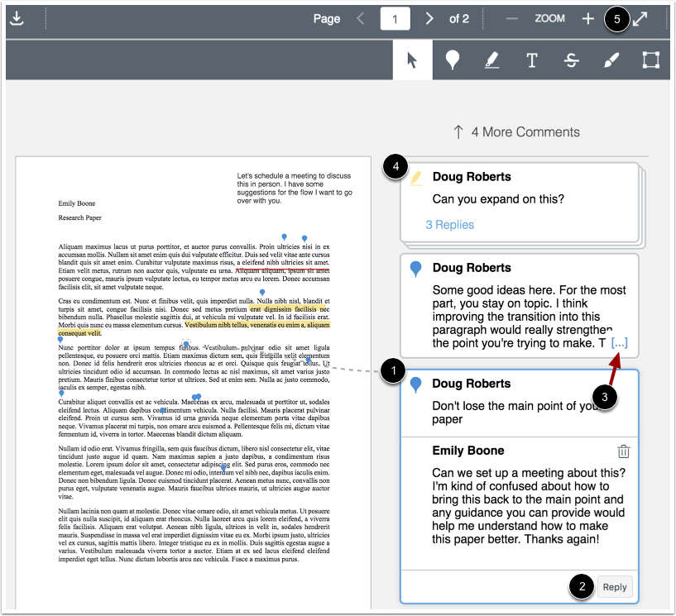Click the pencil edit icon on Doug Roberts comment

(x=415, y=176)
